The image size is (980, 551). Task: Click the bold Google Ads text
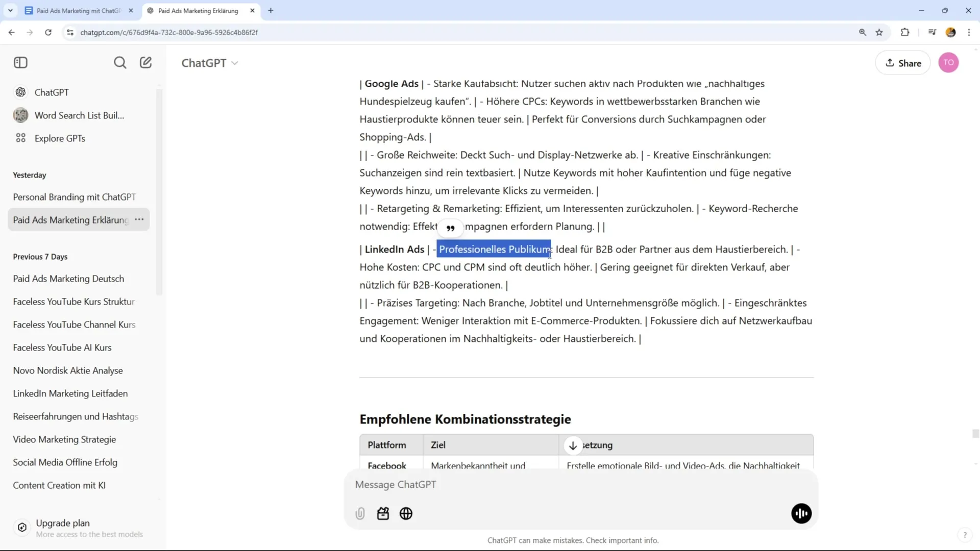(391, 84)
